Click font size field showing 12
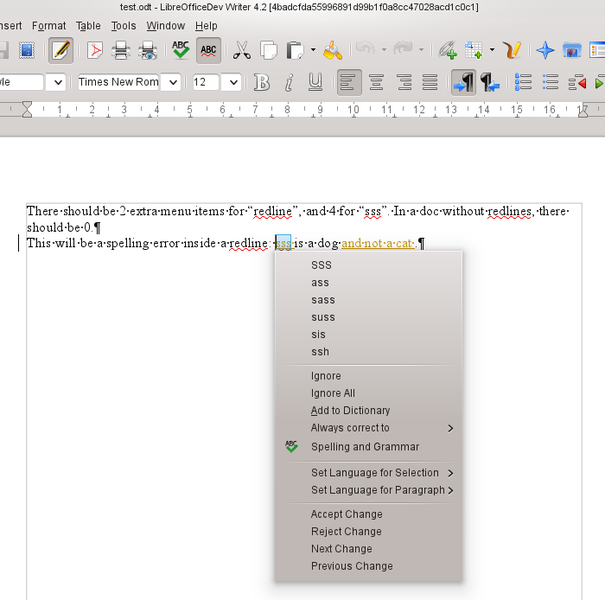This screenshot has height=600, width=605. click(206, 82)
